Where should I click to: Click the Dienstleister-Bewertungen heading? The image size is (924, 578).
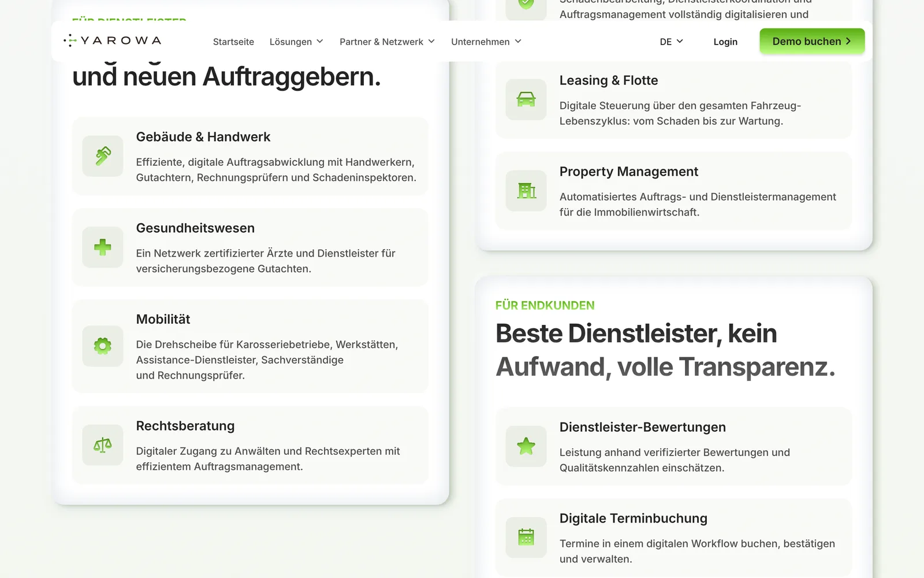coord(643,427)
